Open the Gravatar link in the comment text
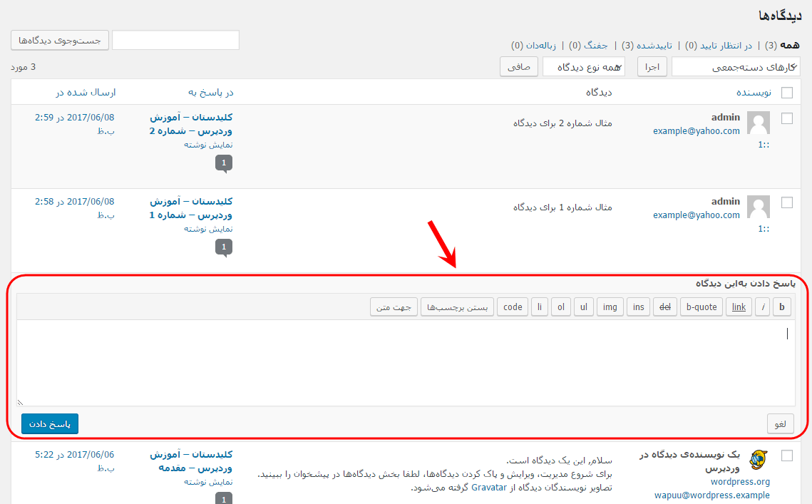Viewport: 812px width, 504px height. [x=489, y=488]
